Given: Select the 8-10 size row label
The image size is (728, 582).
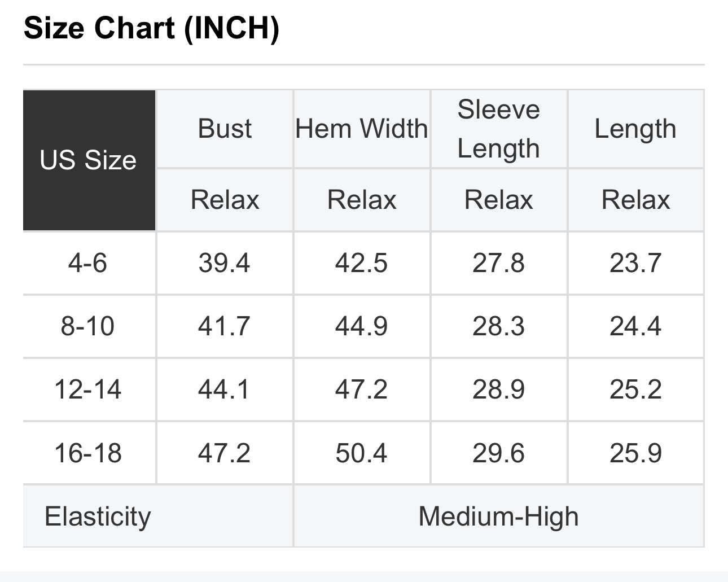Looking at the screenshot, I should pos(88,326).
